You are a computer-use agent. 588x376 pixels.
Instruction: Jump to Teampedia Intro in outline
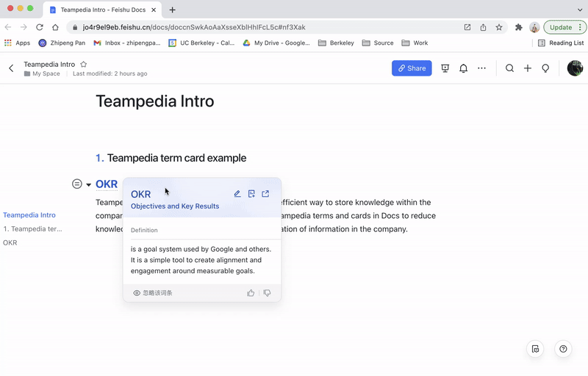click(29, 215)
